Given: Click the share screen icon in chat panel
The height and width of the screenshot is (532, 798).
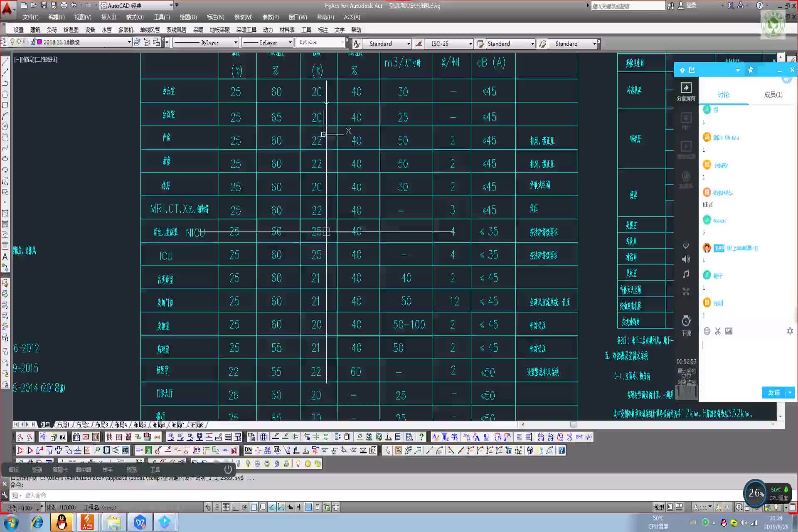Looking at the screenshot, I should [686, 88].
